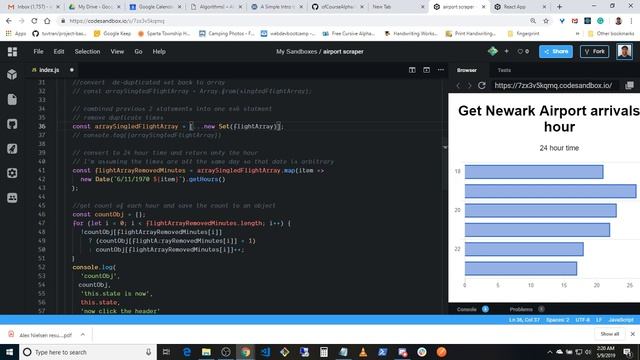Click Show all downloads button
Screen dimensions: 640x360
click(x=610, y=334)
